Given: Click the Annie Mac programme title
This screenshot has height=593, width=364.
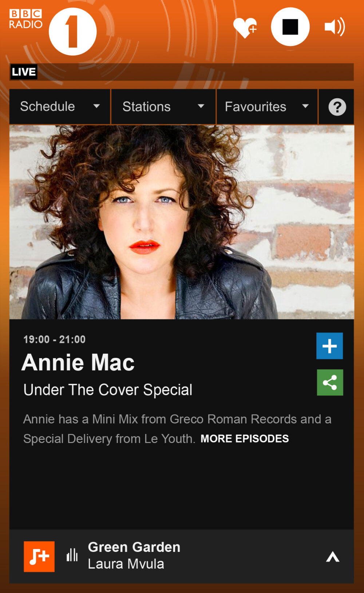Looking at the screenshot, I should pyautogui.click(x=78, y=363).
